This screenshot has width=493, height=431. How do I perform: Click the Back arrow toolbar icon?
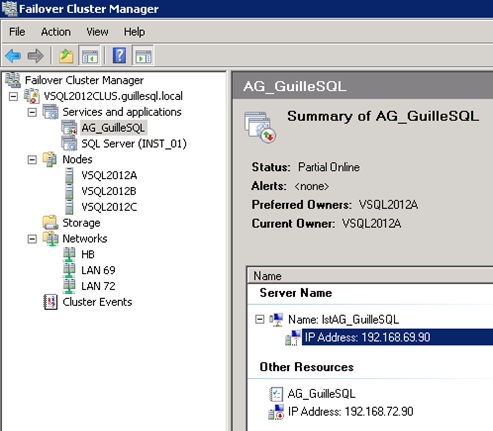(13, 56)
